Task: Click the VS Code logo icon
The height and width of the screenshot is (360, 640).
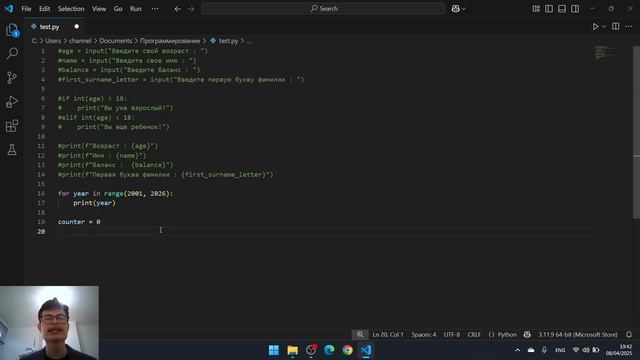Action: click(x=9, y=9)
